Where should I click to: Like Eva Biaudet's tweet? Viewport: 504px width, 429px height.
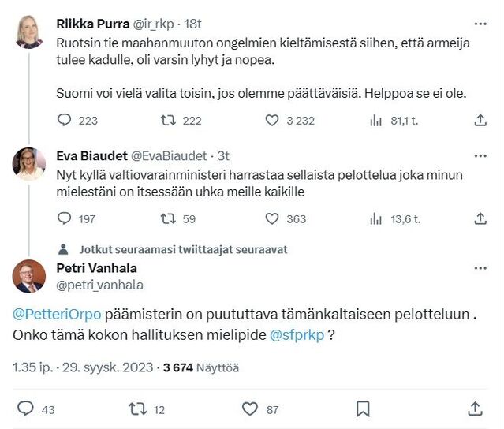pos(272,218)
